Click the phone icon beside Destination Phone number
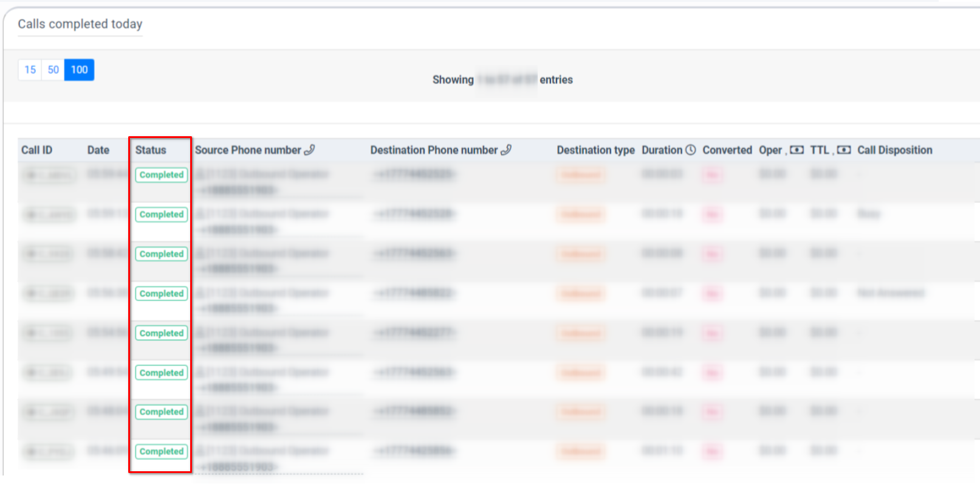980x484 pixels. (x=506, y=150)
